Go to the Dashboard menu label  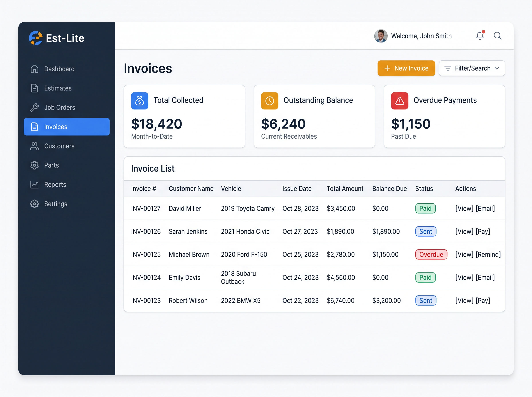coord(59,69)
